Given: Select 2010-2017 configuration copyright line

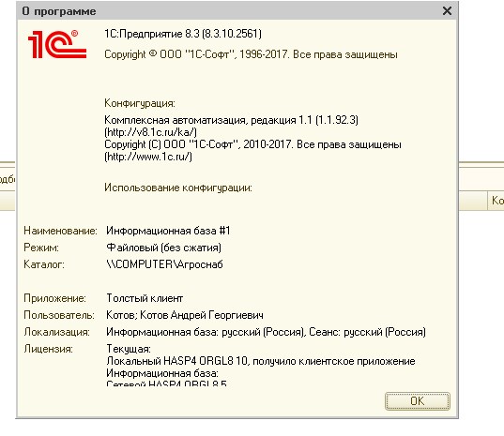Looking at the screenshot, I should 252,144.
